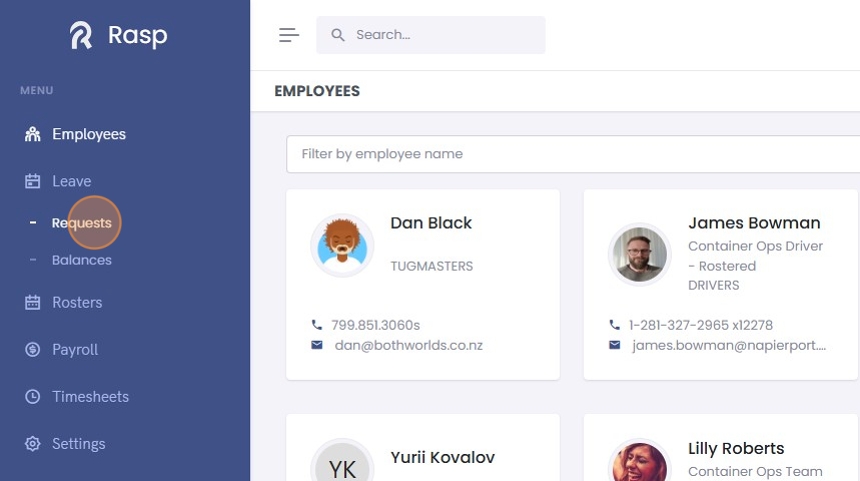This screenshot has height=481, width=860.
Task: Click the Rasp logo icon
Action: tap(81, 35)
